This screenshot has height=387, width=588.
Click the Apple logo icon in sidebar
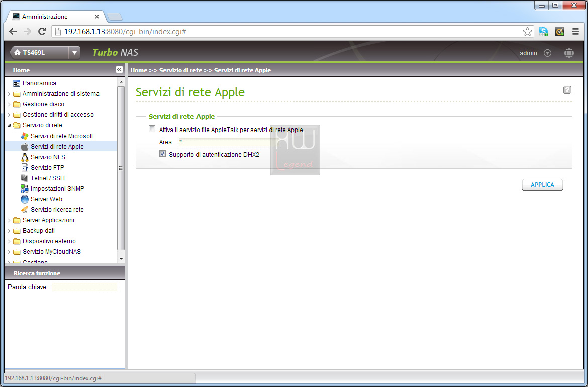[25, 147]
